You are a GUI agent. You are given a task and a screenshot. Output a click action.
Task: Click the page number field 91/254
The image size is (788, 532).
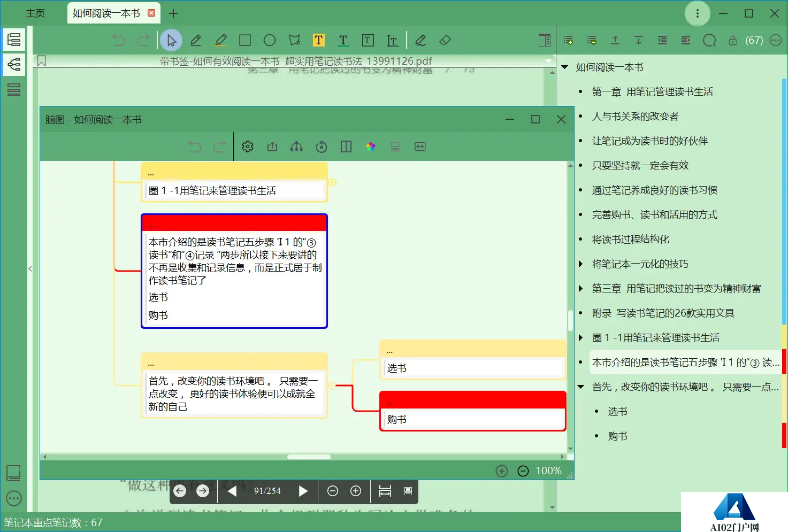tap(267, 491)
